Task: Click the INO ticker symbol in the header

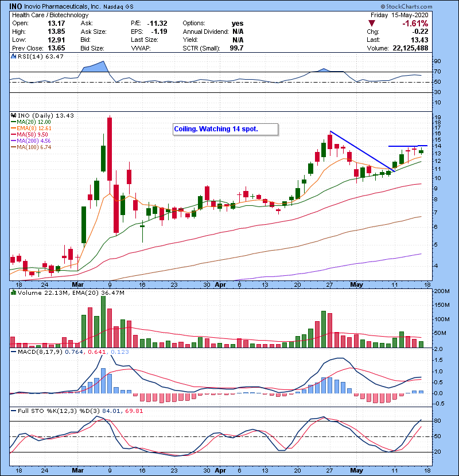Action: 15,6
